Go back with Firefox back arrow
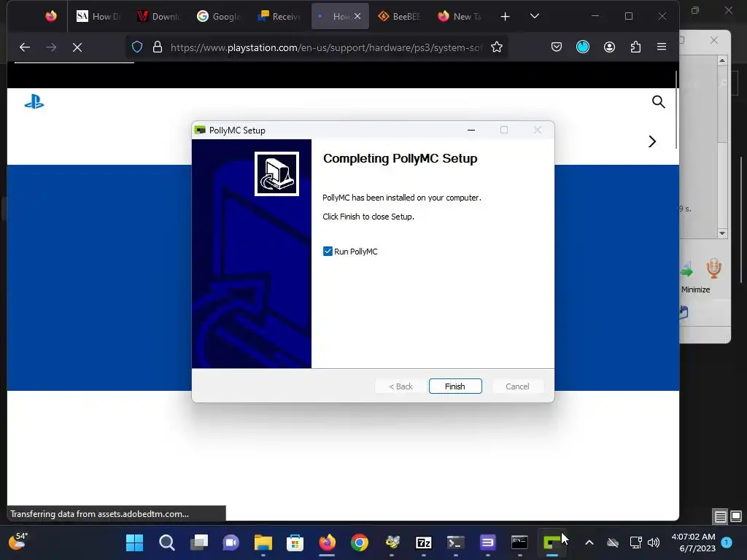 coord(25,47)
